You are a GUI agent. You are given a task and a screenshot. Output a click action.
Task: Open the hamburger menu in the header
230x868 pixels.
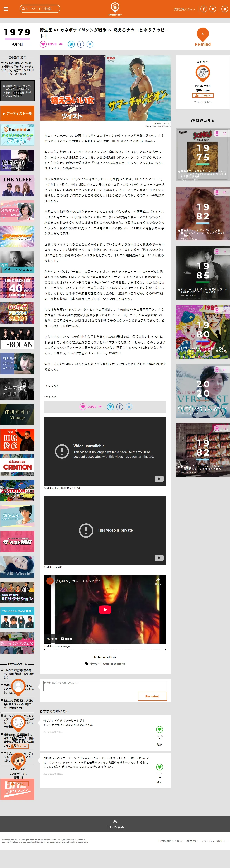coord(6,9)
